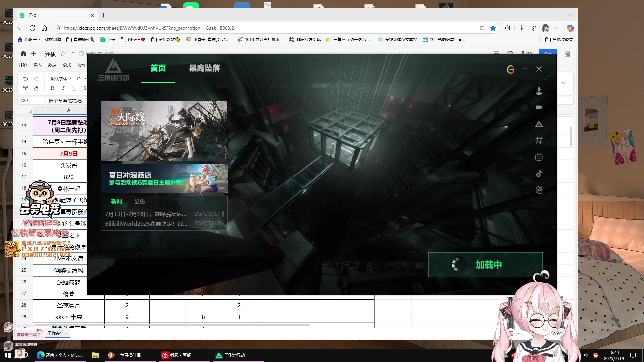This screenshot has height=362, width=644.
Task: Open File Explorer from the taskbar
Action: pos(95,355)
